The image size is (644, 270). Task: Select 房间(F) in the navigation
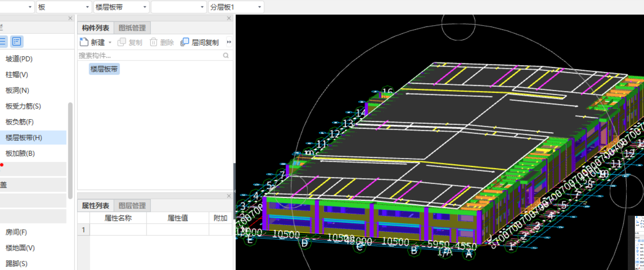(16, 232)
